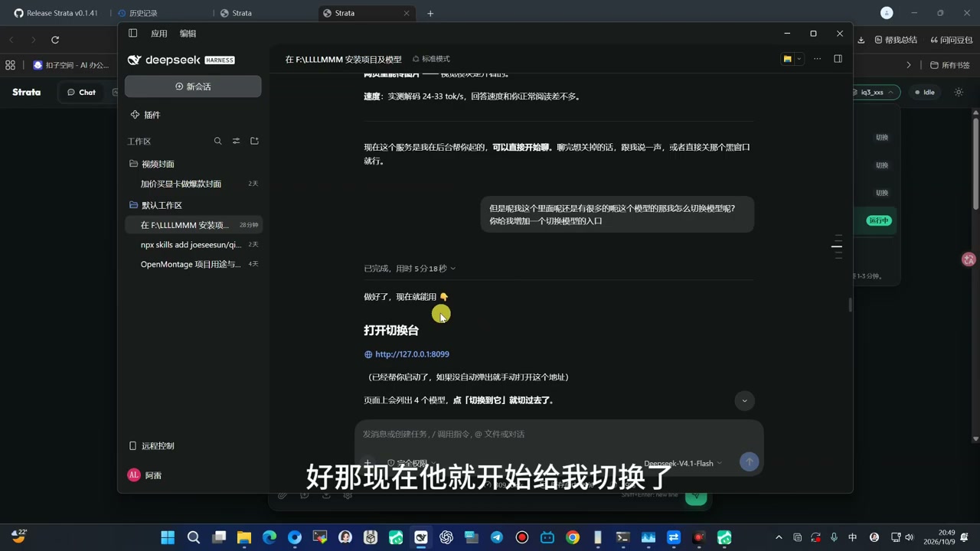Screen dimensions: 980x551
Task: Open the 编辑 menu
Action: coord(188,34)
